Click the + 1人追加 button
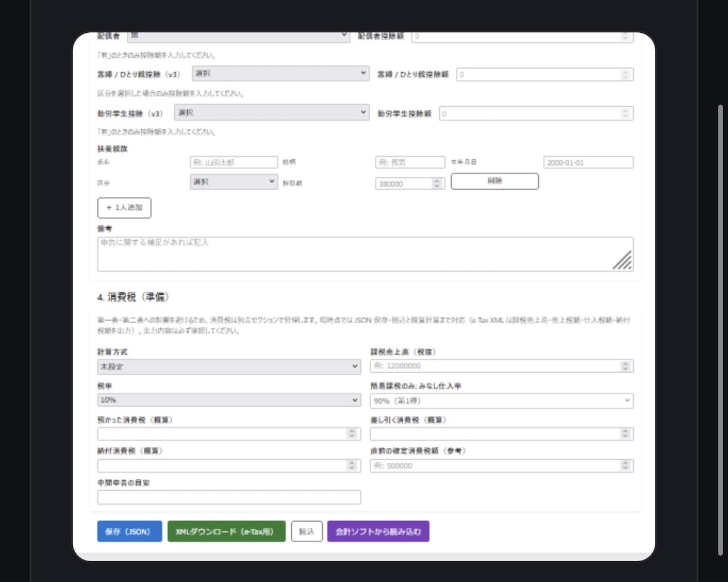The width and height of the screenshot is (728, 582). click(x=124, y=208)
